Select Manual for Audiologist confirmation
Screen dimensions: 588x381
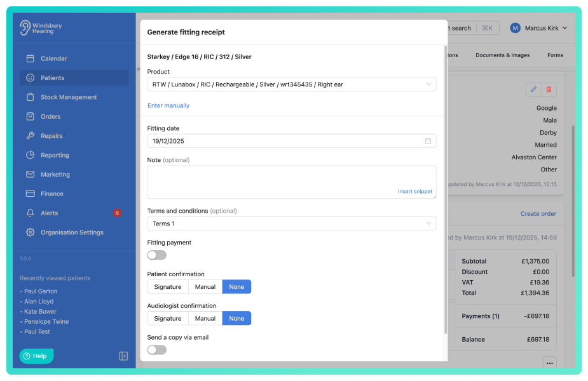coord(205,318)
